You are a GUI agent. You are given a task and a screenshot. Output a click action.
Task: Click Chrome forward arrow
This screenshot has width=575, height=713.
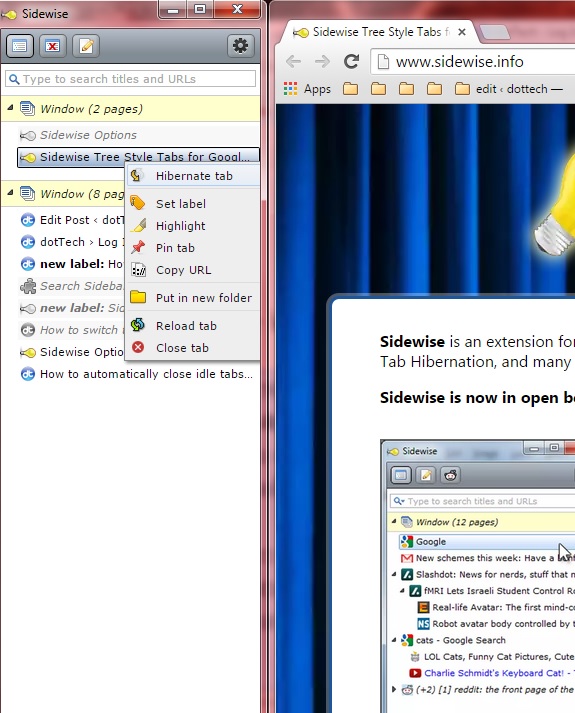pyautogui.click(x=322, y=61)
